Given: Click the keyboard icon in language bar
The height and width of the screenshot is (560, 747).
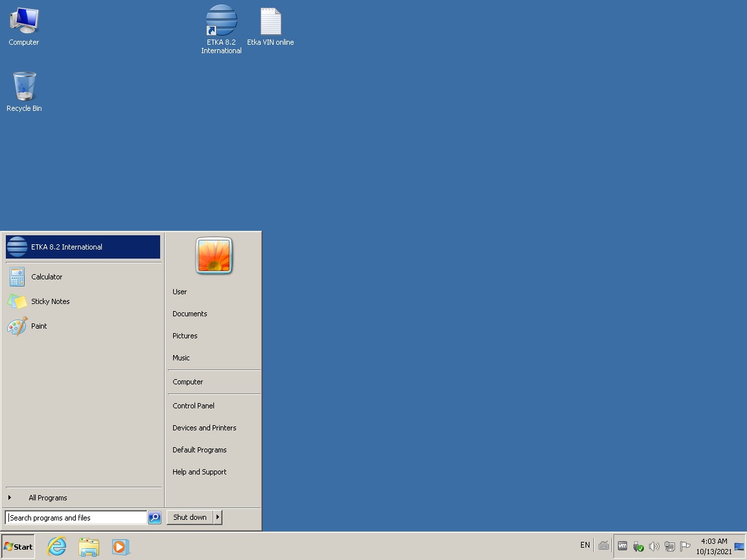Looking at the screenshot, I should click(604, 546).
